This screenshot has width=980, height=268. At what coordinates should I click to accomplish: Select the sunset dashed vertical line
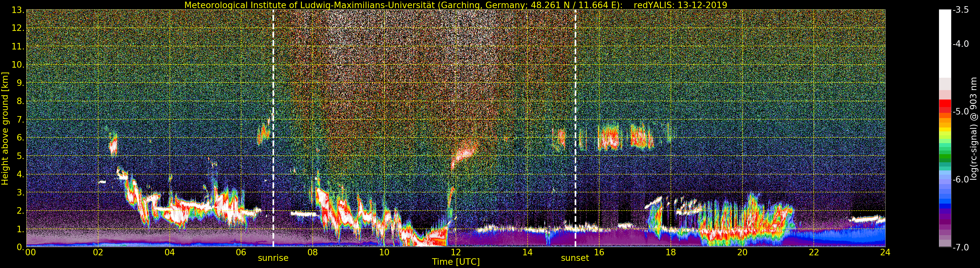575,128
